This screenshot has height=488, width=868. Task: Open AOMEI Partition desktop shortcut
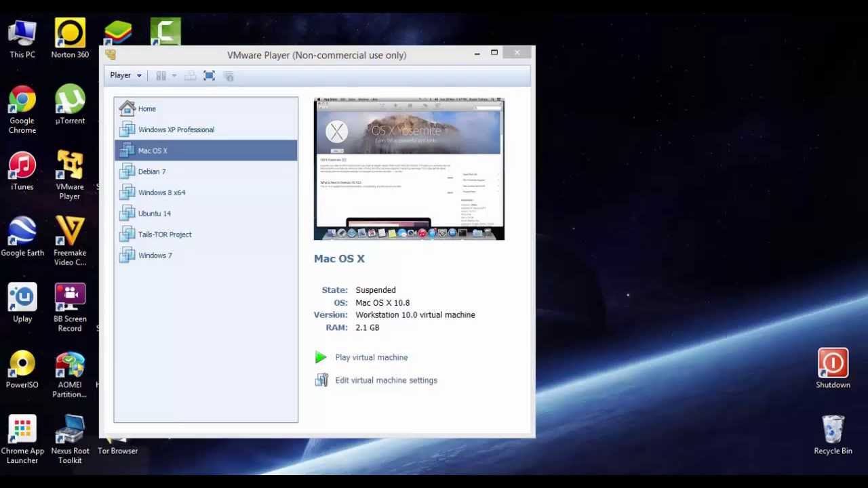(x=70, y=374)
